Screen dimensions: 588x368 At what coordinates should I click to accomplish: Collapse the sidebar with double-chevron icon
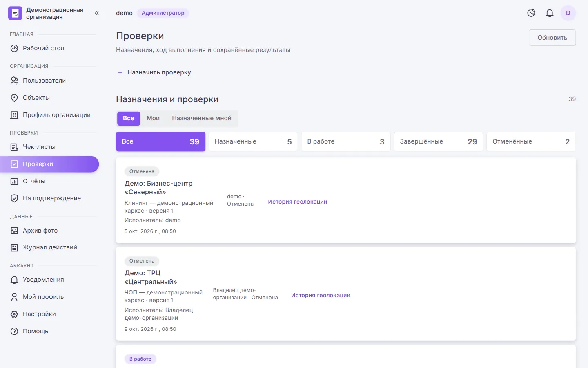coord(97,13)
